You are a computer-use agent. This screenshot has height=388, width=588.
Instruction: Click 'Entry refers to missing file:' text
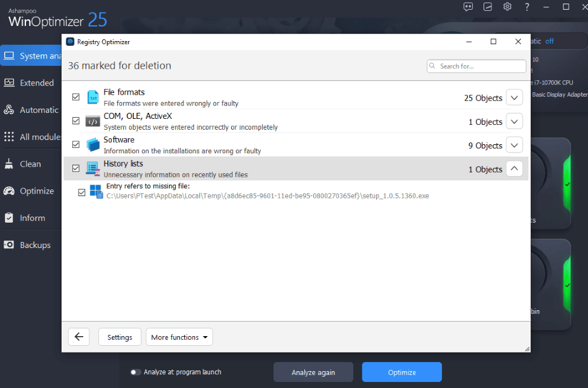(x=148, y=186)
